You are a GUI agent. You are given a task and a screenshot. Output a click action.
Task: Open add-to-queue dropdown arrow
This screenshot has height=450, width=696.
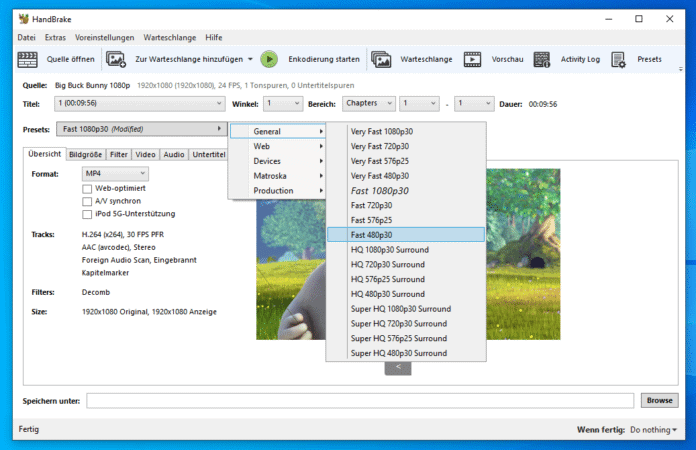[x=250, y=59]
